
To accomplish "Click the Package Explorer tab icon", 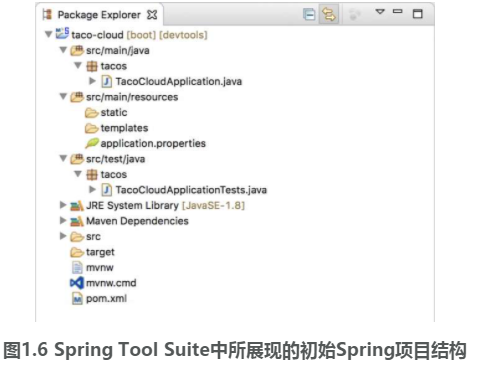I will click(47, 14).
